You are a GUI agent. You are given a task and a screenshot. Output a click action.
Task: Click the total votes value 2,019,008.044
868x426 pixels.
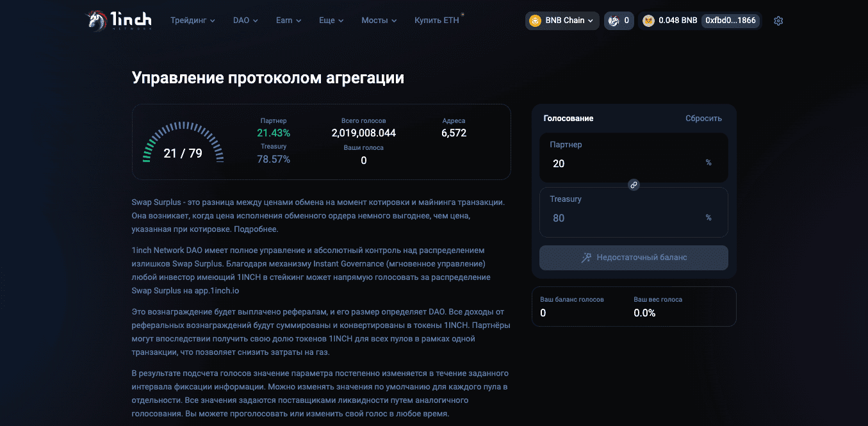(363, 133)
